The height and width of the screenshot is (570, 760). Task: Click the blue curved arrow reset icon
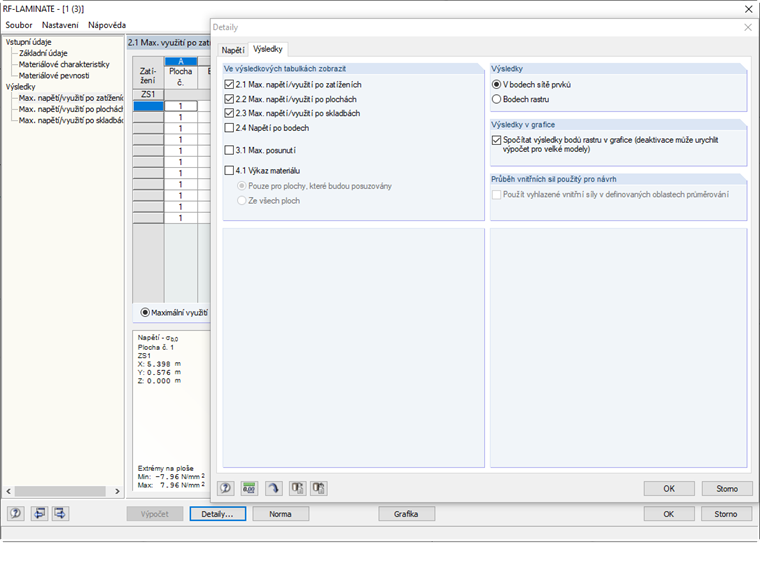click(274, 488)
